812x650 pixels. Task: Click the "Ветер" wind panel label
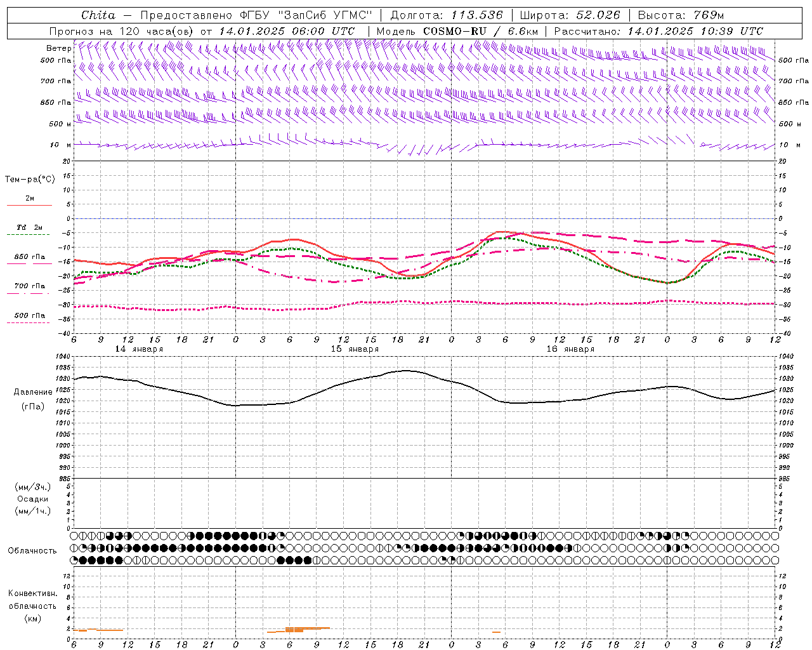(x=58, y=48)
